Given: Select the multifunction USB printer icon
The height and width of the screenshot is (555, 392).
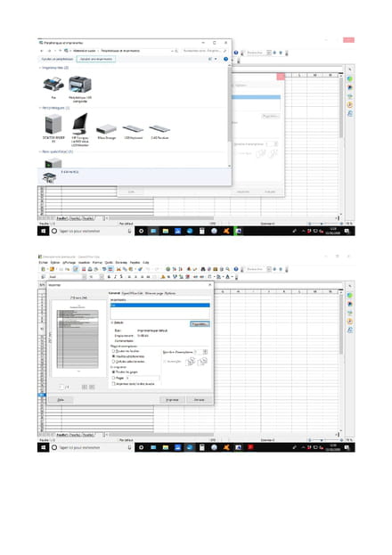Looking at the screenshot, I should point(80,85).
